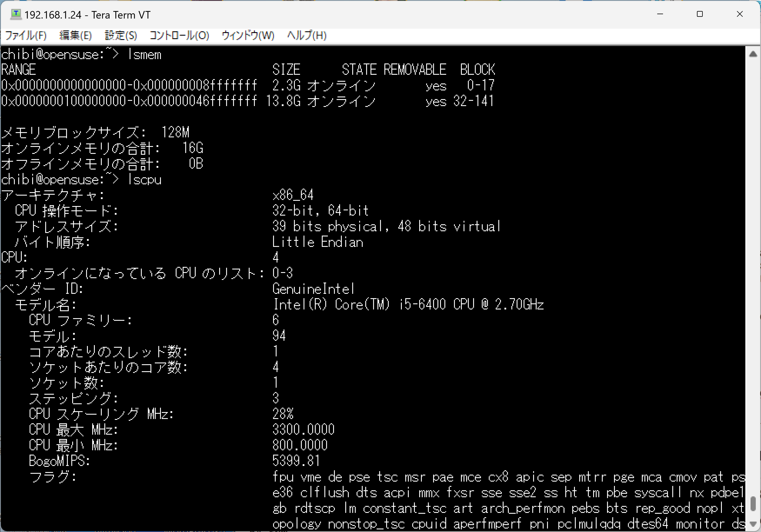Open the 編集(E) menu

pos(75,35)
